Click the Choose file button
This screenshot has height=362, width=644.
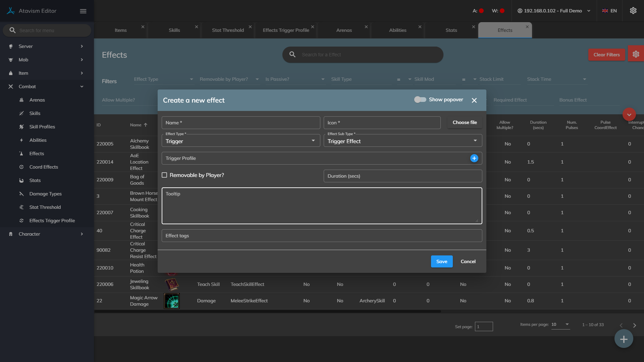pos(465,122)
